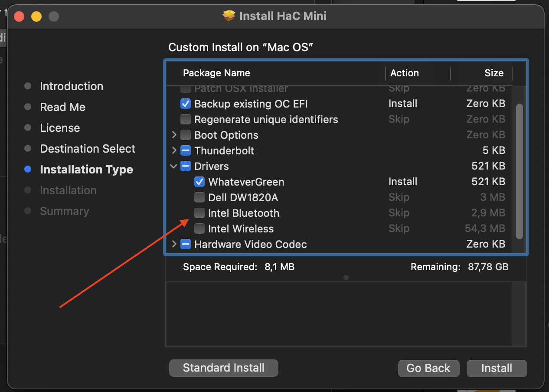Click the Drivers row label
This screenshot has width=549, height=392.
(x=212, y=166)
